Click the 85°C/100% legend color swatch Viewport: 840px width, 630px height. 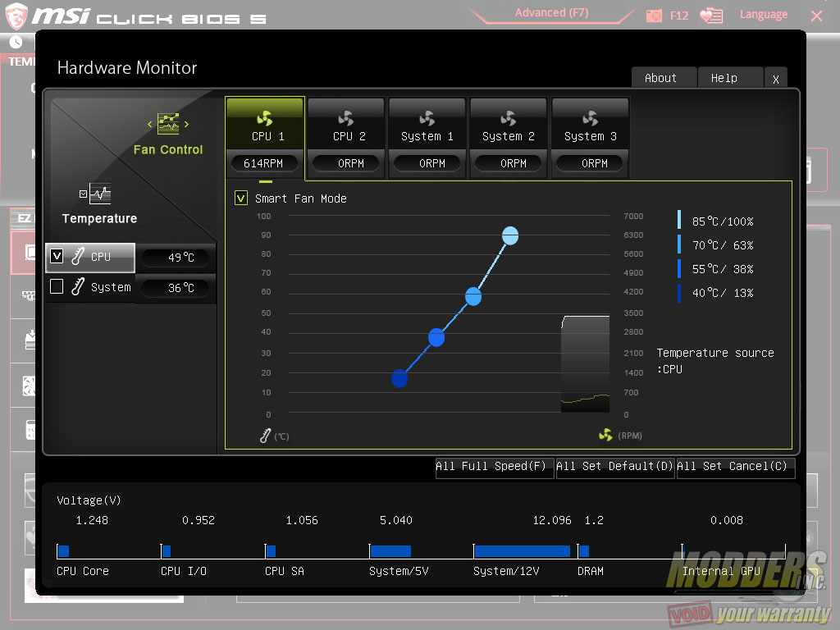click(679, 220)
